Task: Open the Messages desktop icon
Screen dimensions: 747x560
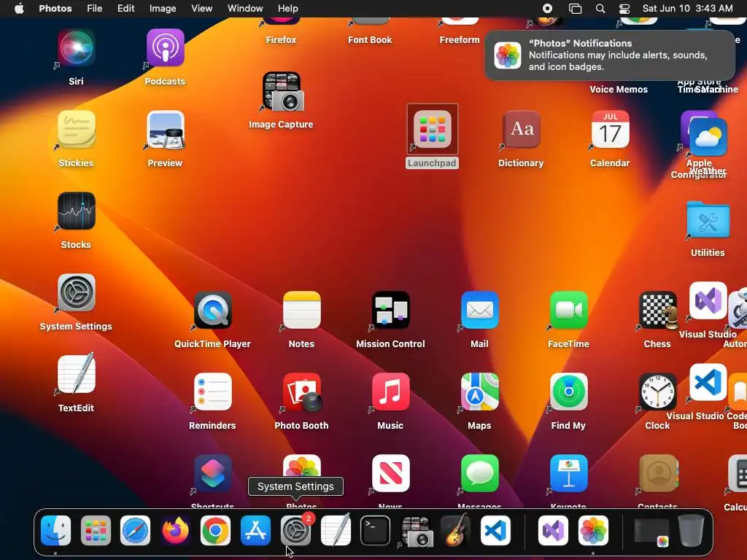Action: point(480,473)
